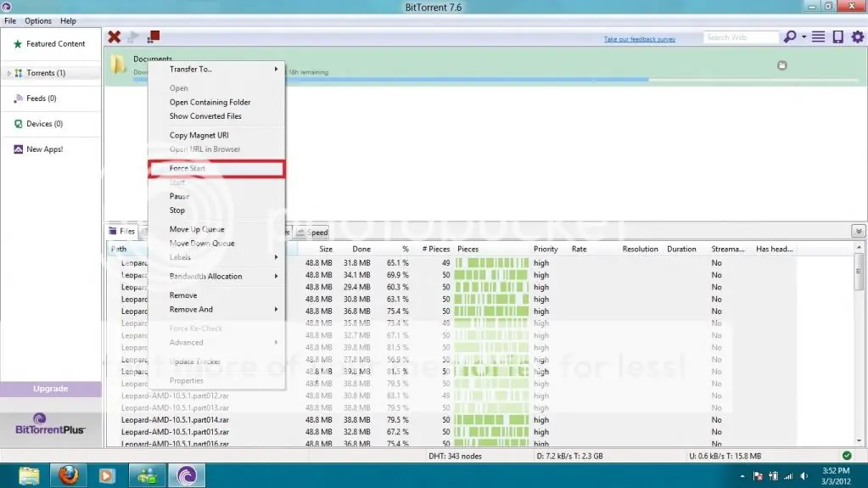The height and width of the screenshot is (488, 868).
Task: Click the red X remove torrent icon
Action: click(114, 37)
